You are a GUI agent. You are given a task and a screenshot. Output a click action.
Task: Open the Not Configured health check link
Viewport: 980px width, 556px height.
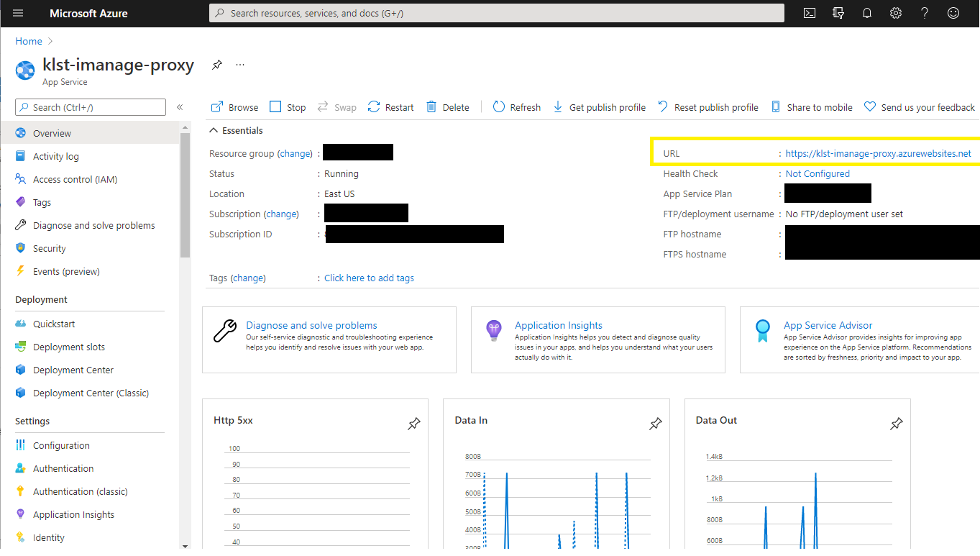(x=818, y=173)
